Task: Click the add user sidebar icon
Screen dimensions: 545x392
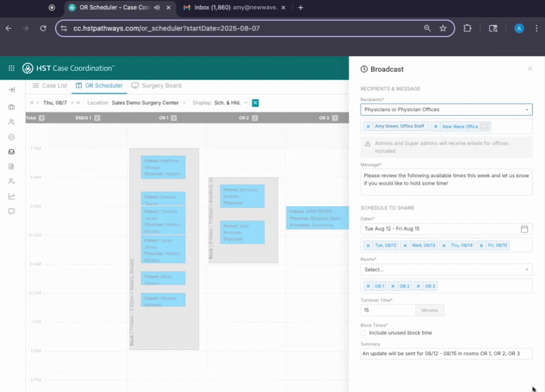Action: pyautogui.click(x=11, y=182)
